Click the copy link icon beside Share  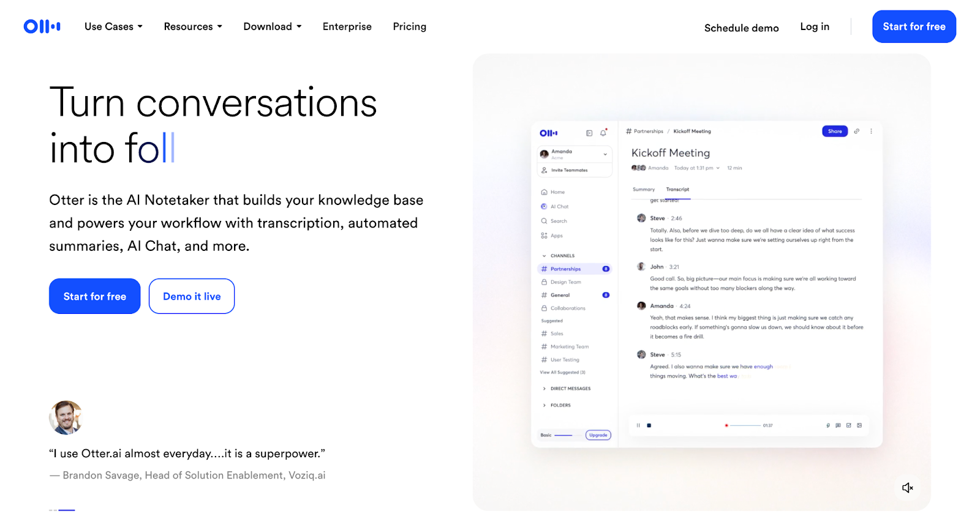(x=857, y=131)
